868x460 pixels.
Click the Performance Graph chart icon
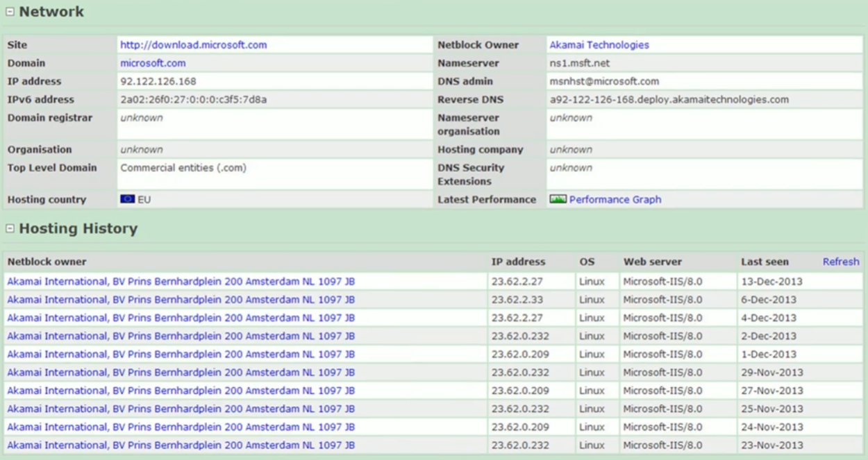tap(558, 199)
